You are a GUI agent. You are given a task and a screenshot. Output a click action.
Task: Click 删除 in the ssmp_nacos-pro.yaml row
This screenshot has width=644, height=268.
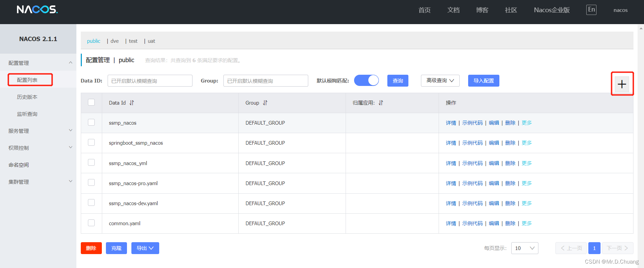click(510, 183)
